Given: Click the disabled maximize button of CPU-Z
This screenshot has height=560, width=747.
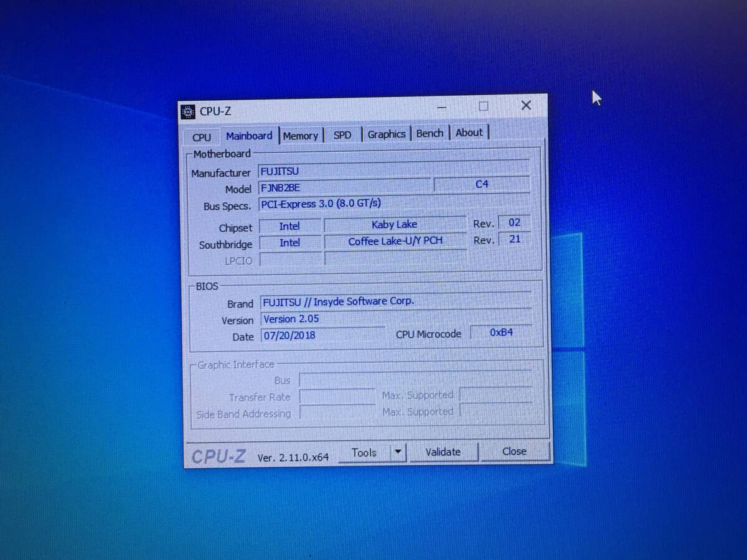Looking at the screenshot, I should pos(484,106).
